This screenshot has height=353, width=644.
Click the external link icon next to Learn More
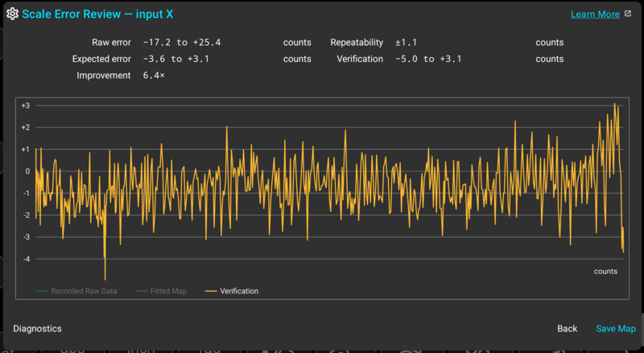click(x=628, y=14)
